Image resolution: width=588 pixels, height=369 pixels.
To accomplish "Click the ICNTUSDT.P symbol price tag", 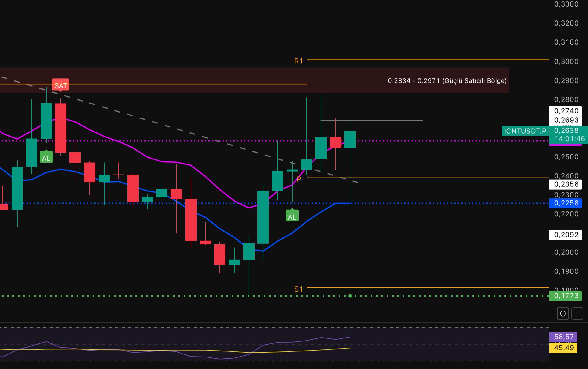I will (x=525, y=131).
